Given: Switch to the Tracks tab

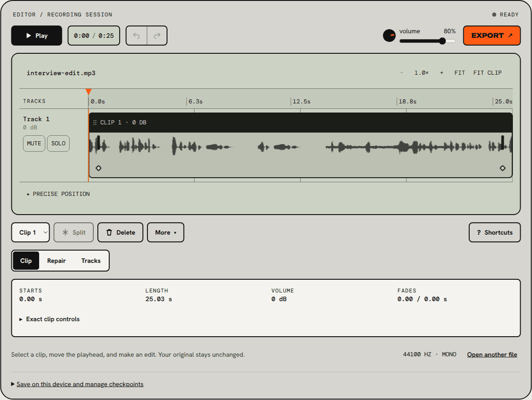Looking at the screenshot, I should pyautogui.click(x=91, y=261).
